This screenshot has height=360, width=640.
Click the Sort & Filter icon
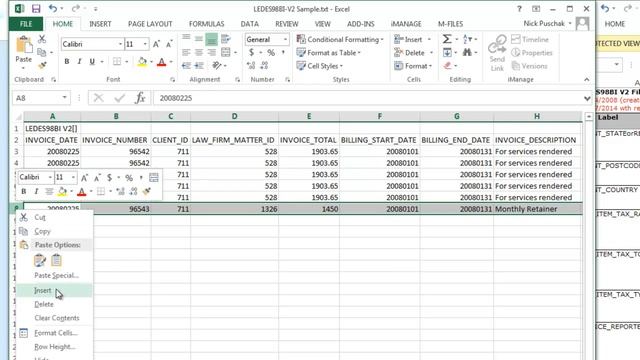point(468,39)
